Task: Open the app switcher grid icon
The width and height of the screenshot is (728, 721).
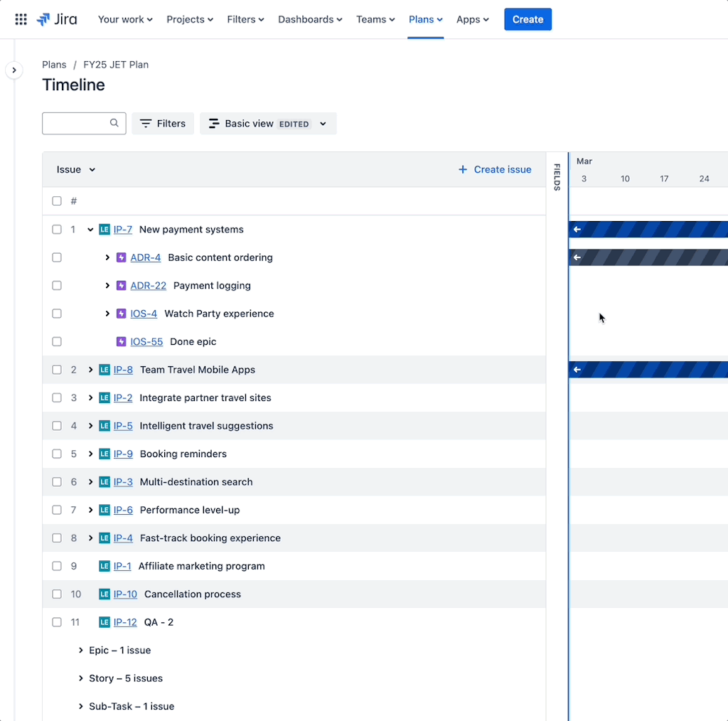Action: [x=21, y=19]
